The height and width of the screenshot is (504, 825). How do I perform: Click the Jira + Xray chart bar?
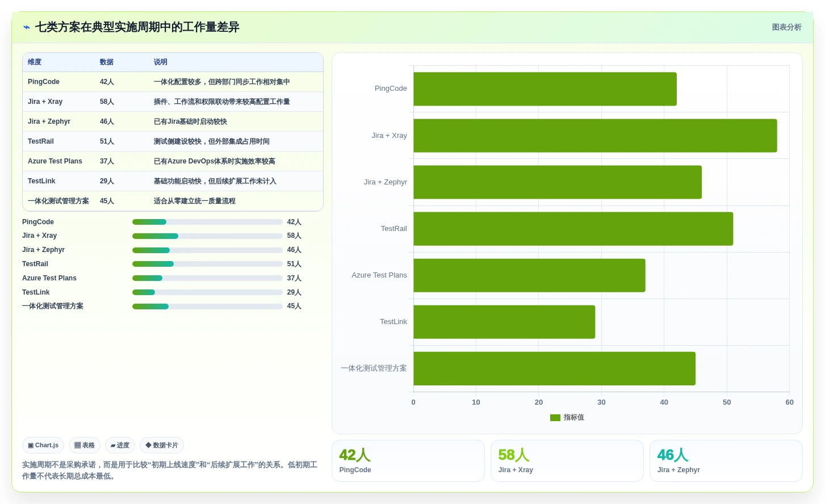[595, 136]
